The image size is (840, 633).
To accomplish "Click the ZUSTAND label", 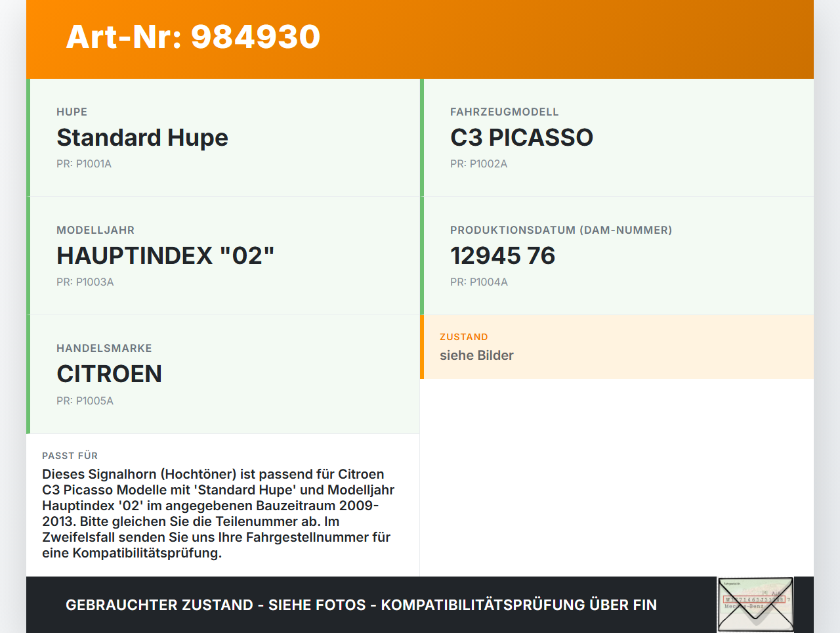I will 463,337.
